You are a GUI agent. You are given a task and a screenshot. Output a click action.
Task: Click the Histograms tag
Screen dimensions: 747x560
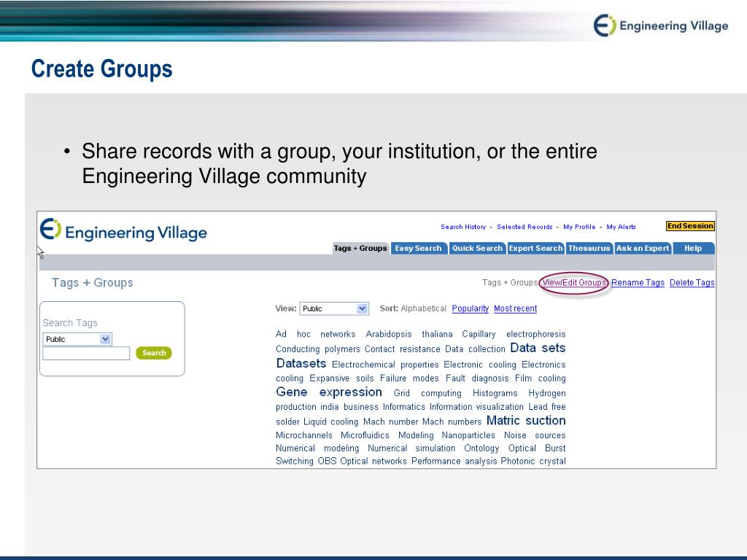495,393
